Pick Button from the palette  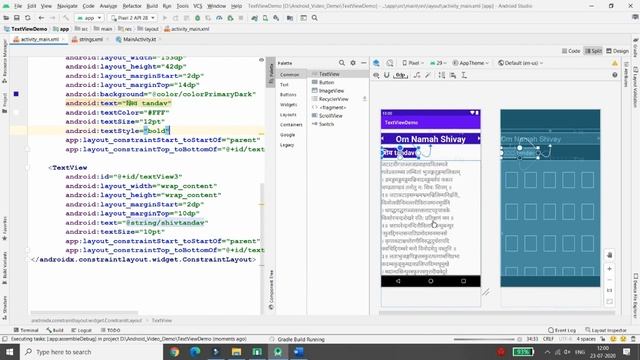[x=326, y=82]
